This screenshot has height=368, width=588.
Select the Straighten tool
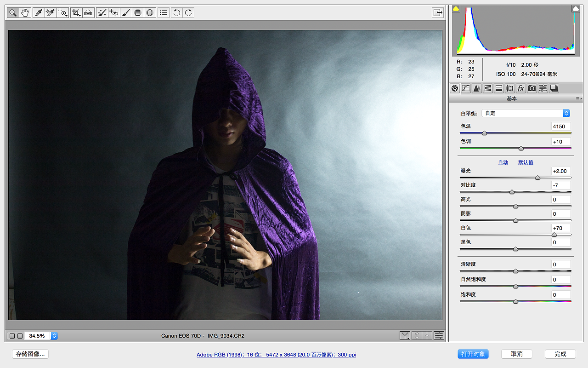pos(89,12)
